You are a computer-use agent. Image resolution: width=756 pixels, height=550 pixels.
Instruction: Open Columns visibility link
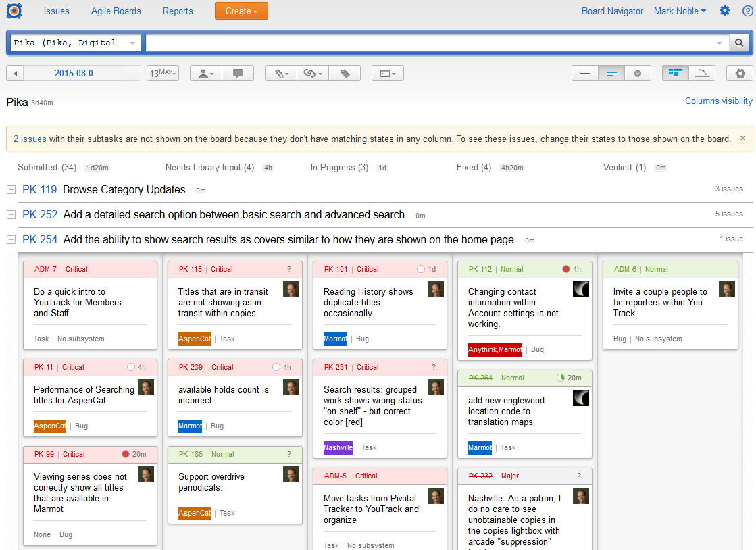pos(718,101)
